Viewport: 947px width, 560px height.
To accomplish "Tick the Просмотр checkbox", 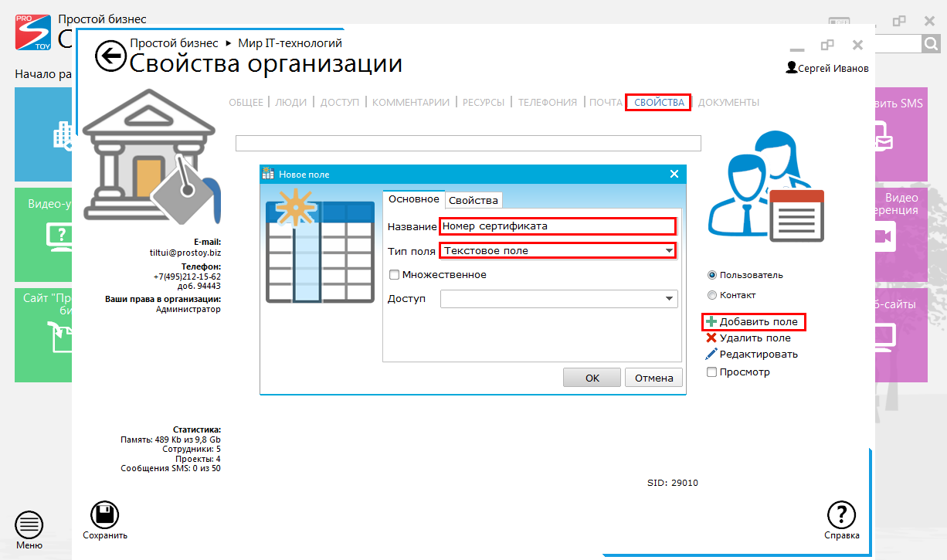I will (x=711, y=372).
